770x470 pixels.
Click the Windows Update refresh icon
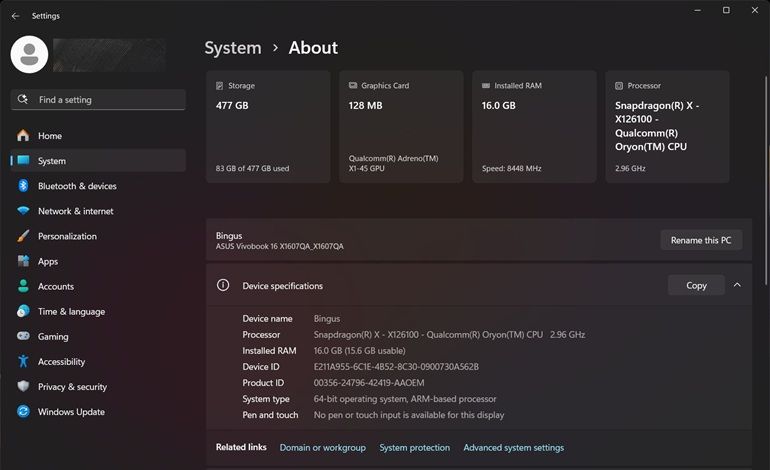click(x=23, y=412)
